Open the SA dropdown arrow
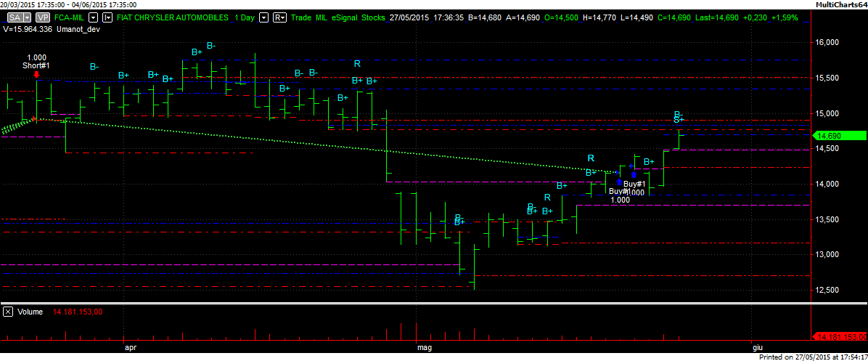868x361 pixels. pos(27,17)
